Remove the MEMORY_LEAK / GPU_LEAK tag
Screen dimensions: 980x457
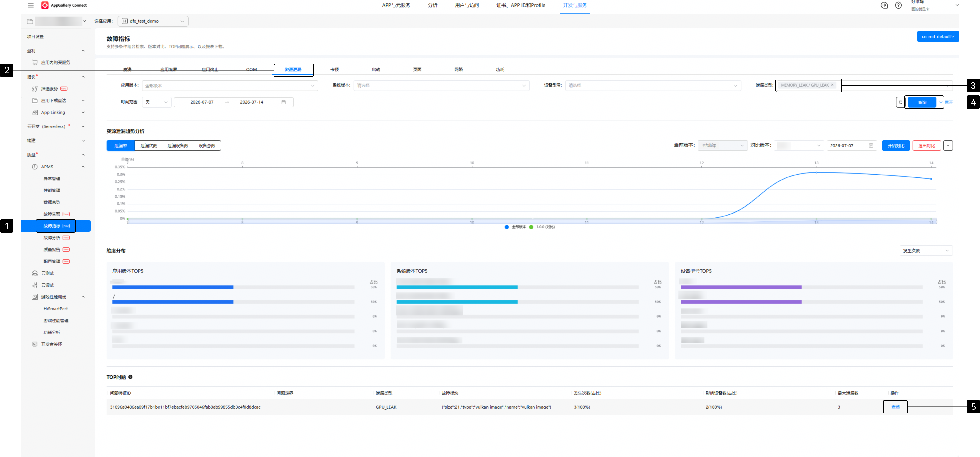tap(832, 85)
